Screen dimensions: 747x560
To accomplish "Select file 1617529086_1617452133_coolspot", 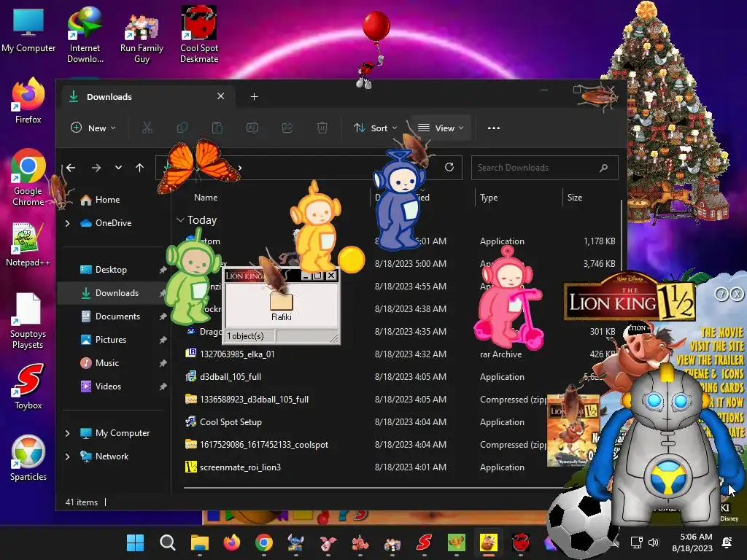I will pos(264,444).
